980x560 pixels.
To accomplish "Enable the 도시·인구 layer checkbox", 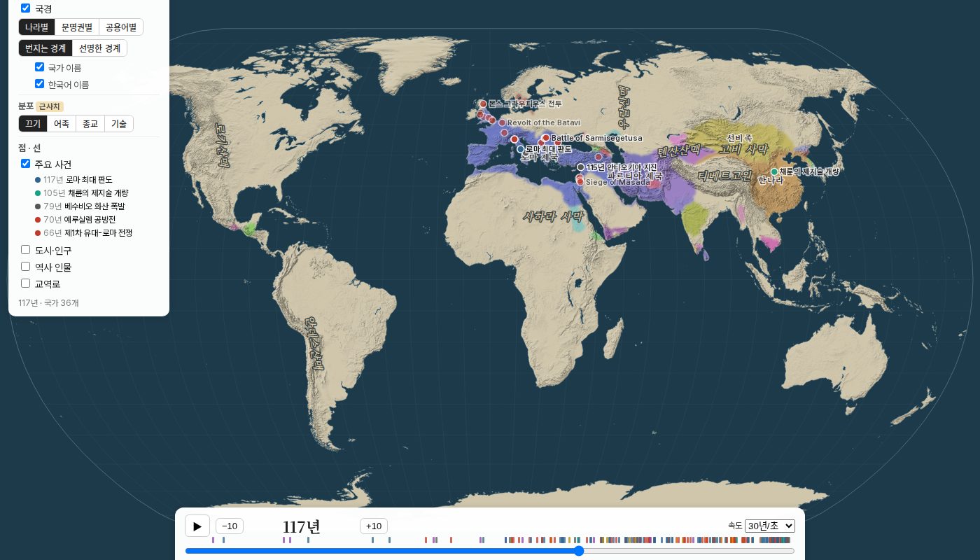I will (26, 250).
